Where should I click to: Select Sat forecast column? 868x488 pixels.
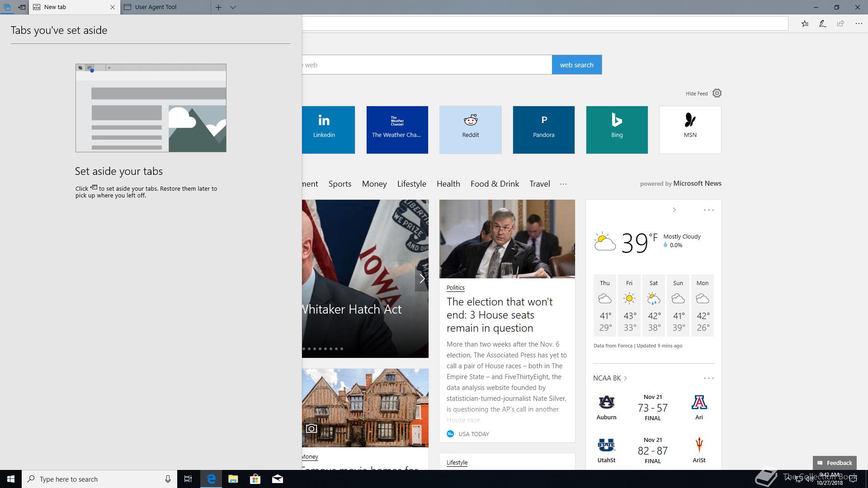click(654, 305)
